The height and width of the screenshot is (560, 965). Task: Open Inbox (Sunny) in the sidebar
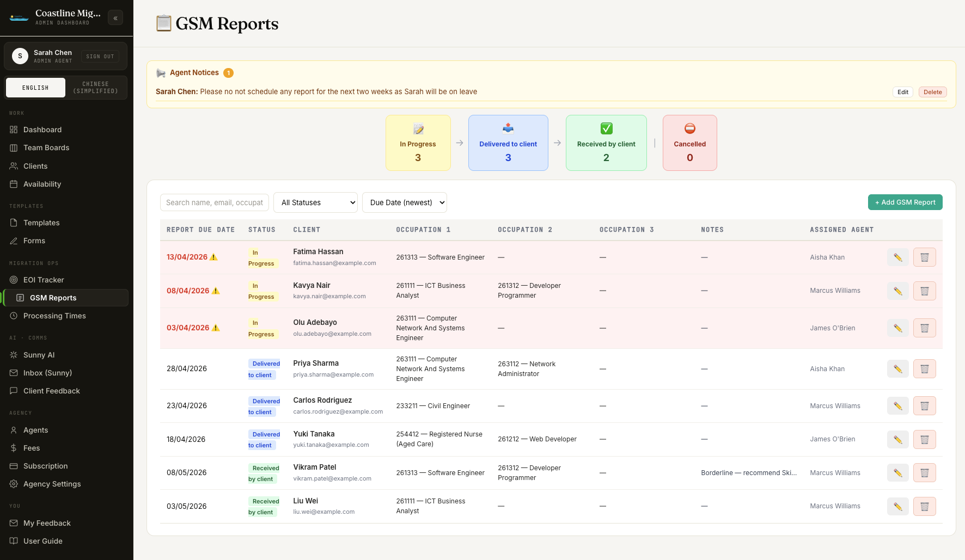click(x=47, y=373)
